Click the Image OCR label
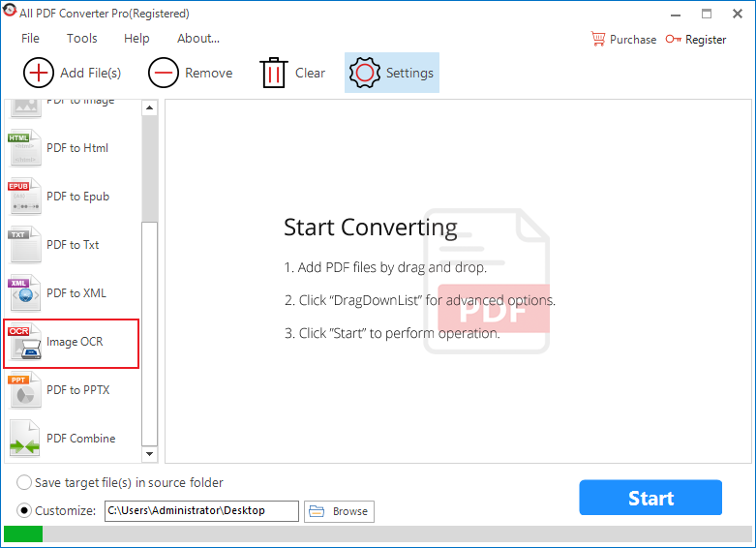 [75, 342]
